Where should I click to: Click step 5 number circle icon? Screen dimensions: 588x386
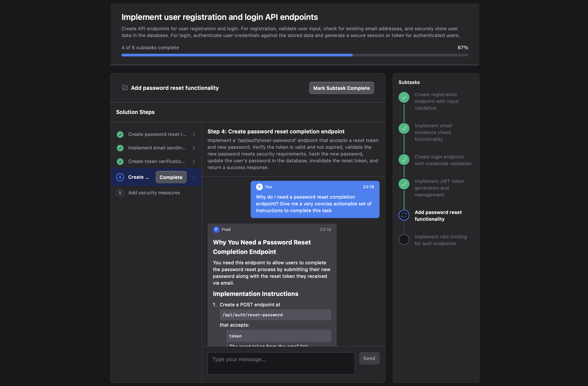coord(120,193)
